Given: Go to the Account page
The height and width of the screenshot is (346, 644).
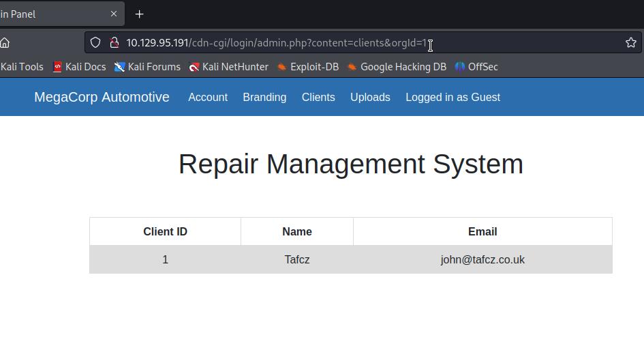Looking at the screenshot, I should pyautogui.click(x=208, y=98).
